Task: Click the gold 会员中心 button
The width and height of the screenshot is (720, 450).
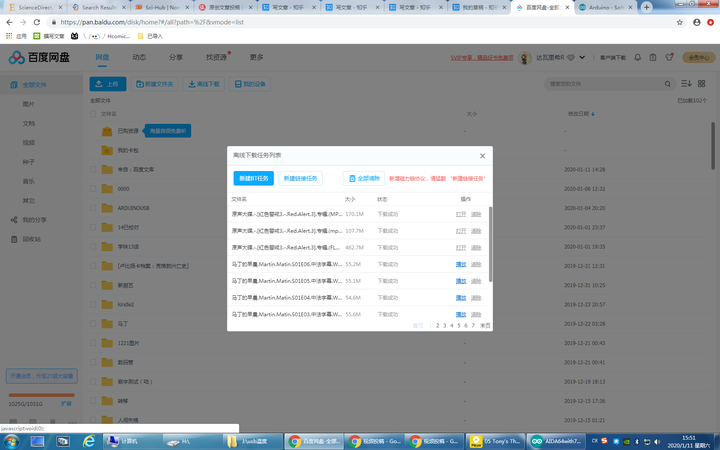Action: click(698, 58)
